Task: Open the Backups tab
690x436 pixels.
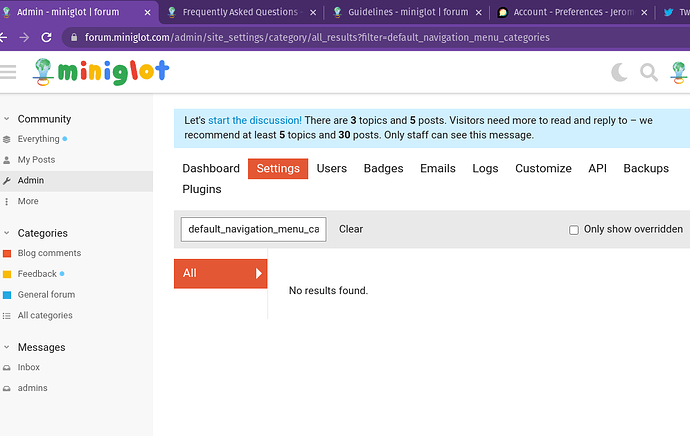Action: click(646, 169)
